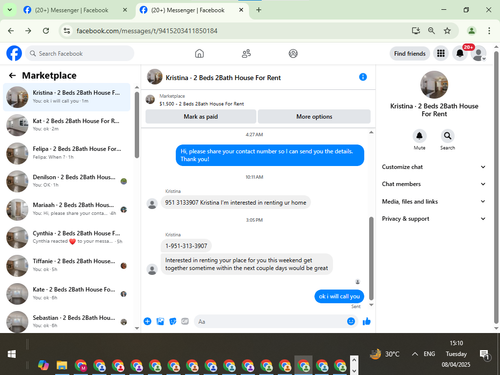Click the chat list scrollbar
This screenshot has width=500, height=375.
[137, 125]
